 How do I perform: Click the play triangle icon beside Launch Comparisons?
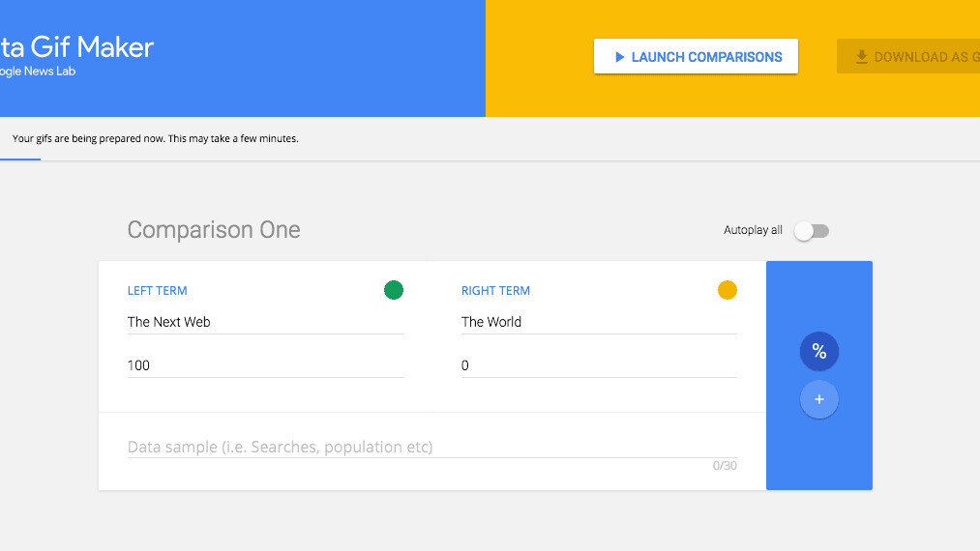tap(619, 57)
